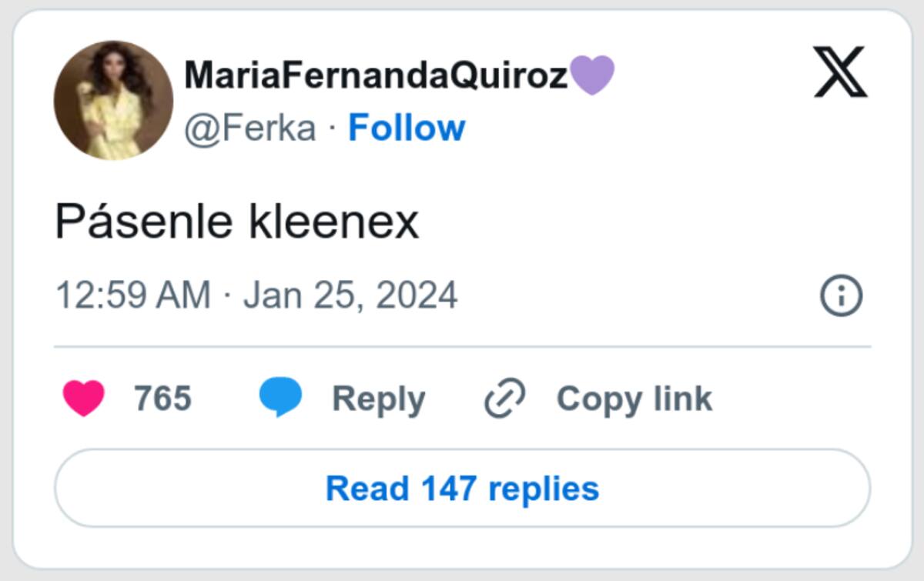Click the 765 likes count
Image resolution: width=924 pixels, height=581 pixels.
pos(162,399)
